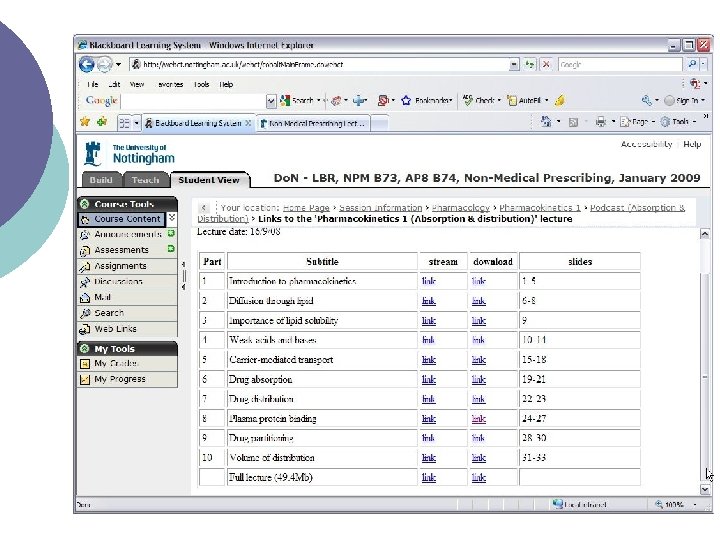The width and height of the screenshot is (720, 540).
Task: Click the Home icon in command bar
Action: click(x=546, y=122)
